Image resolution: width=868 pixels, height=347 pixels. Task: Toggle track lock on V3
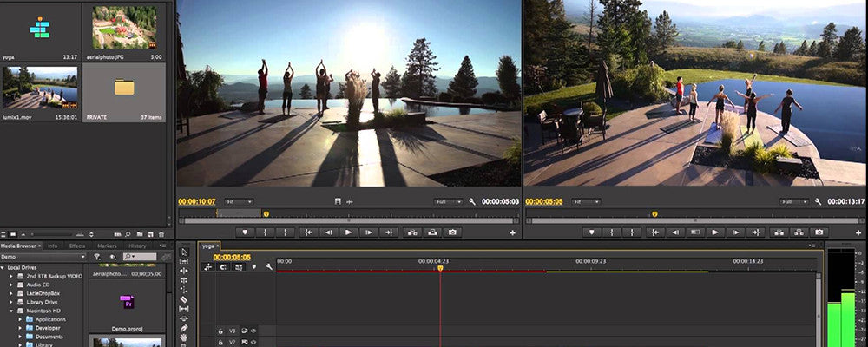click(220, 331)
